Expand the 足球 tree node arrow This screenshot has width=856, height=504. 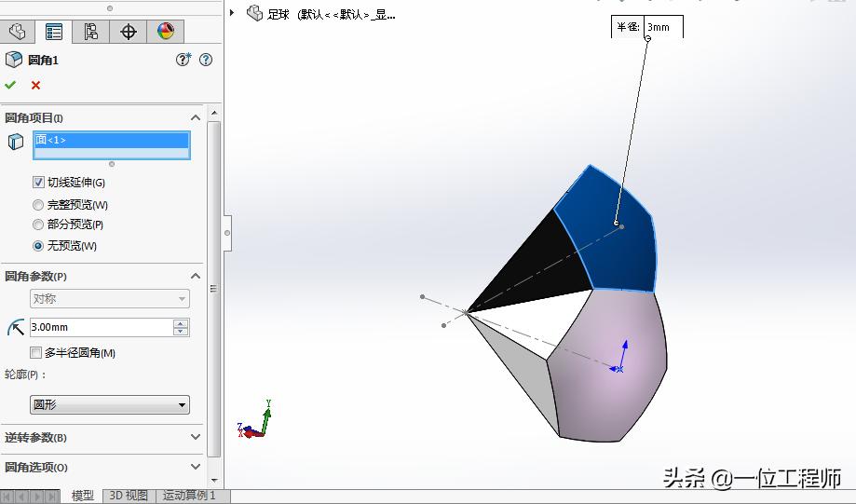point(232,13)
